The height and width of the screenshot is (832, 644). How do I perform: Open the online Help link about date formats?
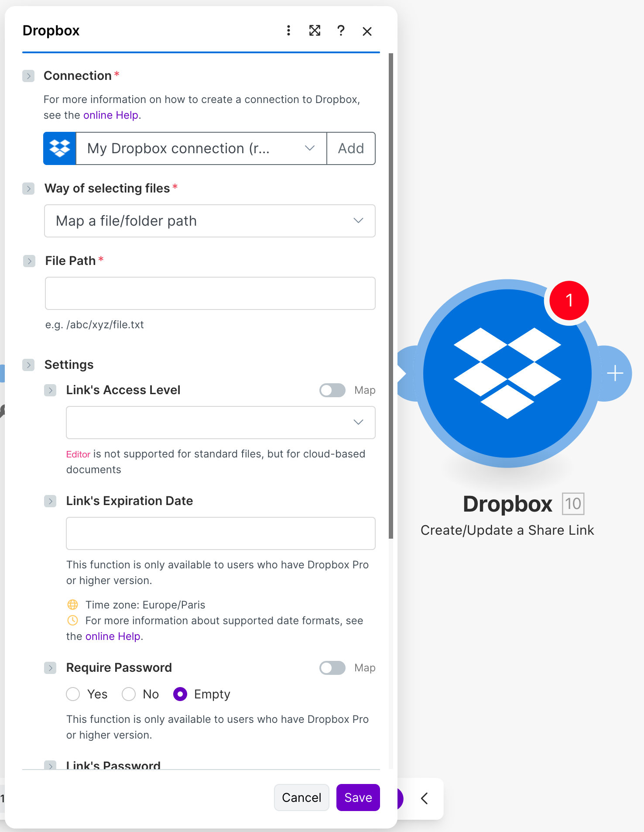click(113, 636)
